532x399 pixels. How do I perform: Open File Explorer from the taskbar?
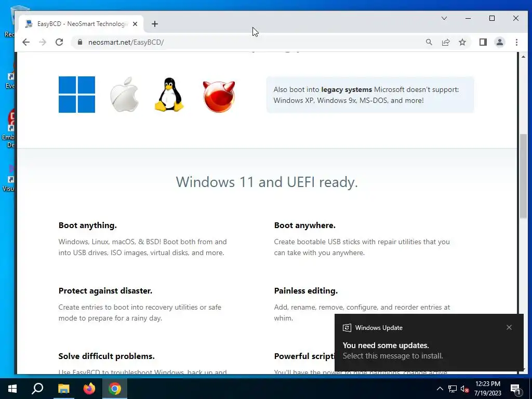(63, 389)
